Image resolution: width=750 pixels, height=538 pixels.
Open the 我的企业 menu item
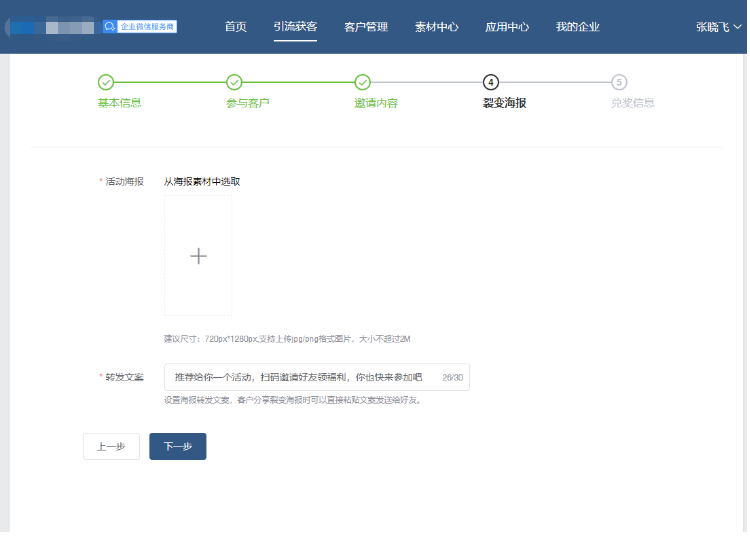click(578, 27)
